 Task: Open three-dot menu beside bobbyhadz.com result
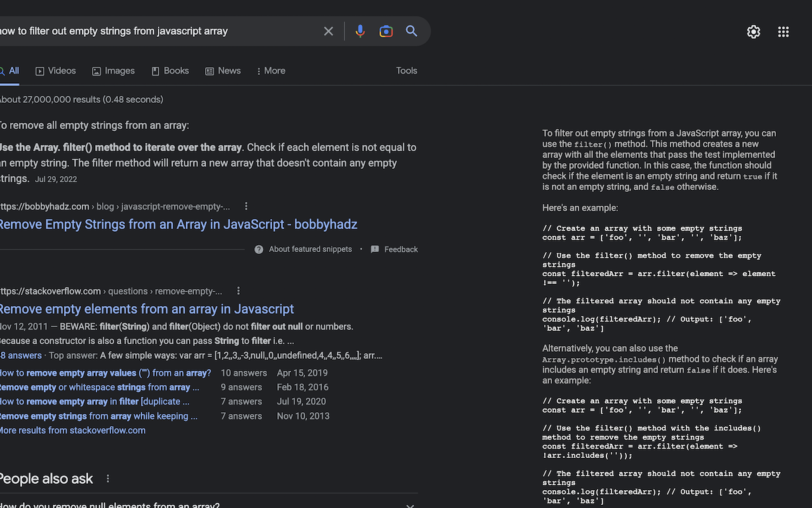246,206
